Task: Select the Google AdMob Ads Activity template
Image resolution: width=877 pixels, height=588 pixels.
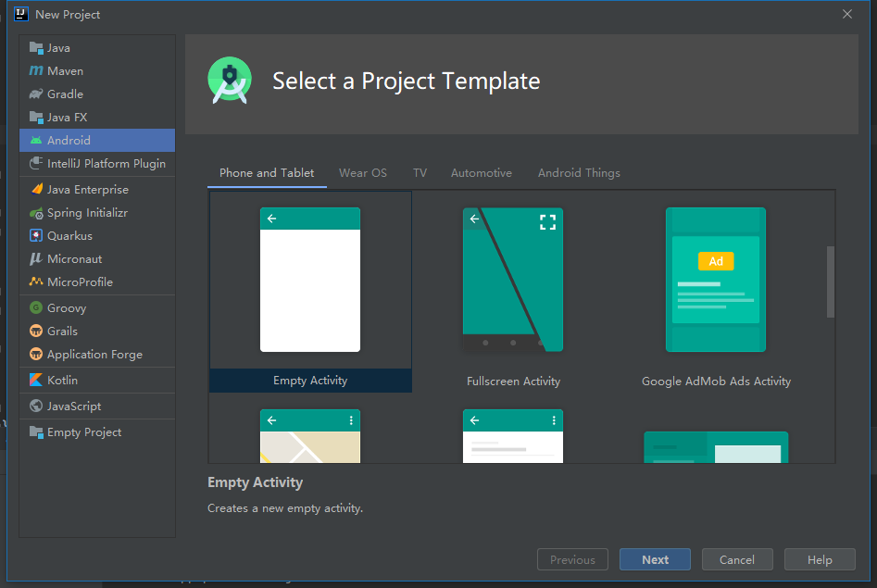Action: (716, 292)
